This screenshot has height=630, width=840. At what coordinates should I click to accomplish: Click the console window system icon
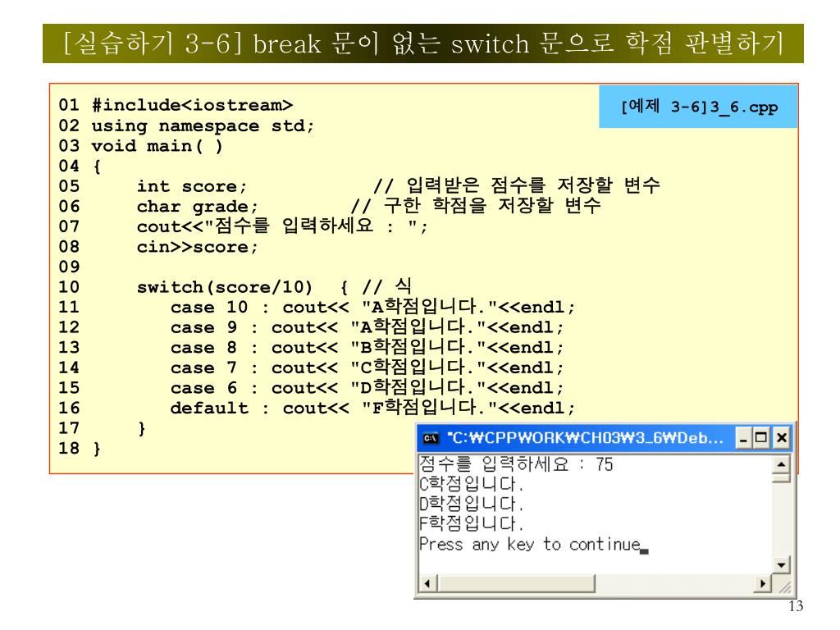(x=431, y=438)
